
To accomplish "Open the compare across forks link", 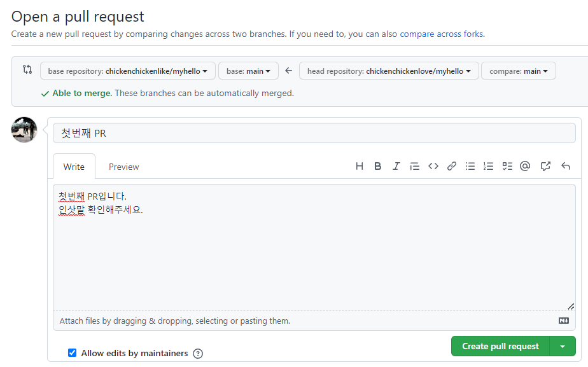I will (x=442, y=34).
